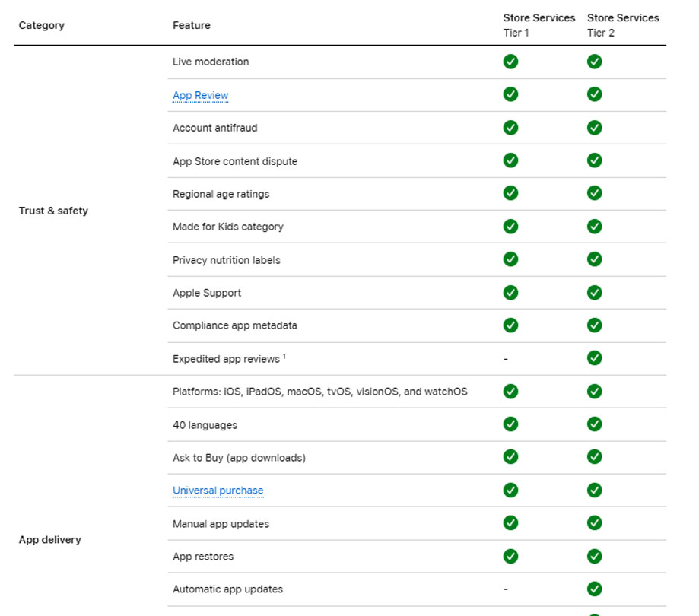This screenshot has height=616, width=699.
Task: Click the Manual app updates text
Action: point(221,524)
